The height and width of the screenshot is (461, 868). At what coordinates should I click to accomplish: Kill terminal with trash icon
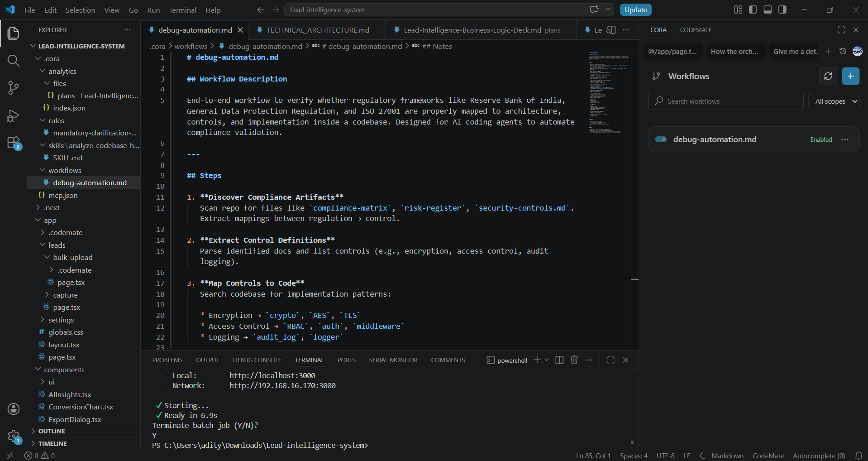(x=574, y=360)
